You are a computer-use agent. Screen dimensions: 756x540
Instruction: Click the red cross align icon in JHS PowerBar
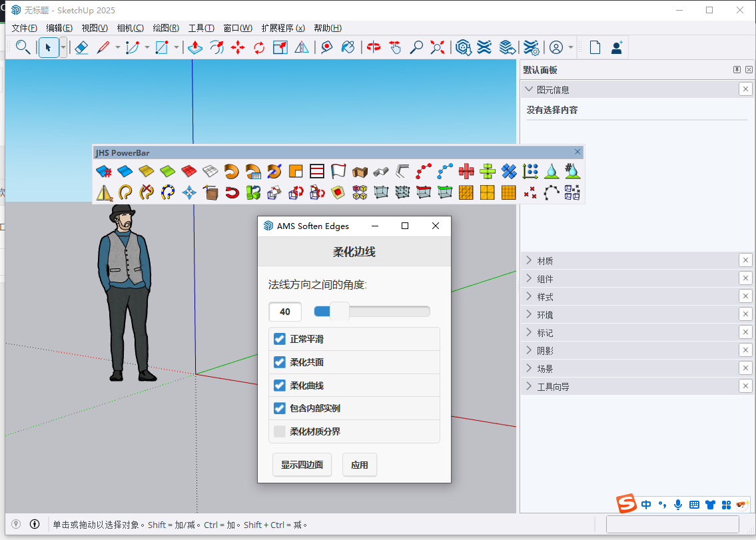pyautogui.click(x=466, y=171)
